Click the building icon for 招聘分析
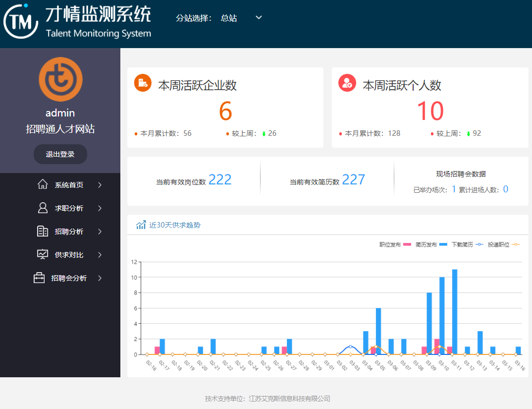 pyautogui.click(x=43, y=231)
